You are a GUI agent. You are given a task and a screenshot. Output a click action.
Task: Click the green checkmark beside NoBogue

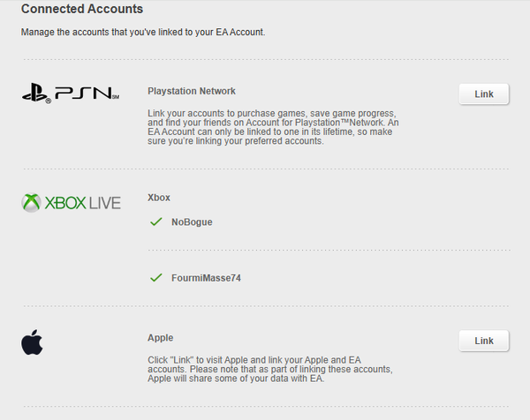(156, 221)
